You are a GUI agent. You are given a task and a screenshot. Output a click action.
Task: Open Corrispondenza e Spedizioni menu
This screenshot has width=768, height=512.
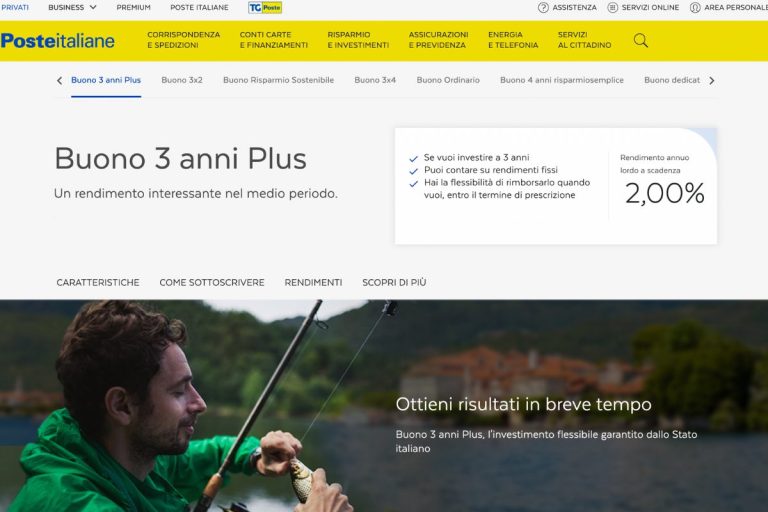(x=184, y=40)
